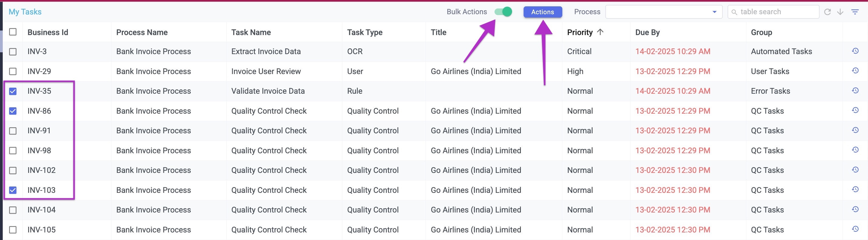
Task: Sort by the Due By column header
Action: point(647,32)
